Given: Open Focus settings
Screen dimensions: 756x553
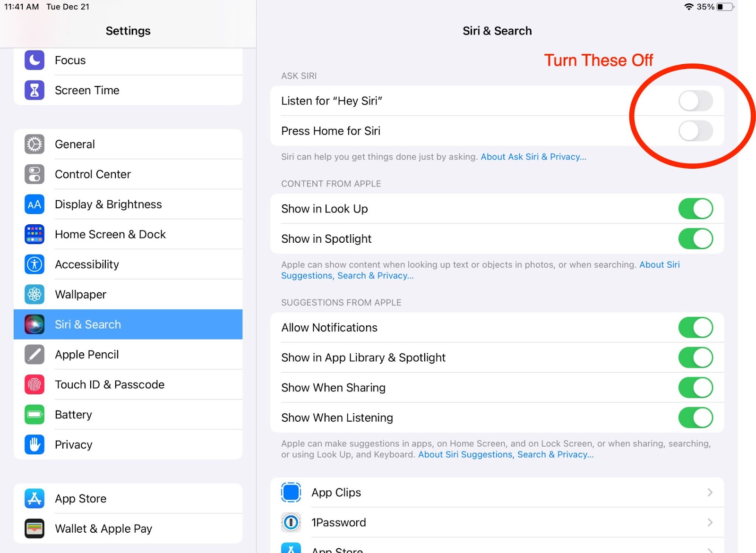Looking at the screenshot, I should tap(128, 60).
